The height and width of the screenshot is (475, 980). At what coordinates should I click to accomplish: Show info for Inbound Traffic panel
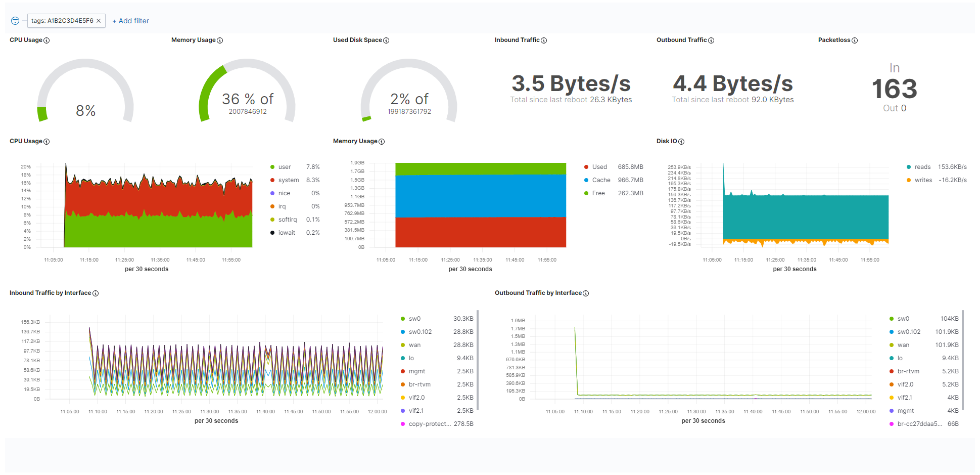point(544,40)
